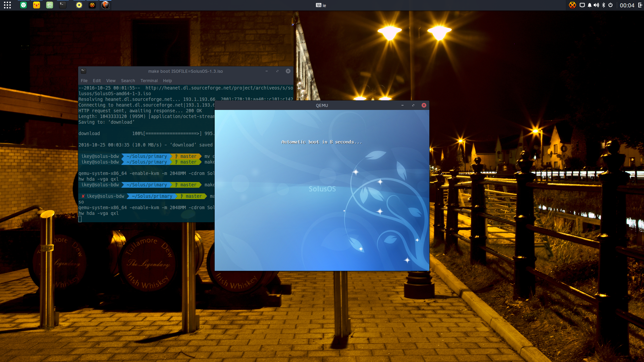Open the yellow diamonds app icon

37,5
